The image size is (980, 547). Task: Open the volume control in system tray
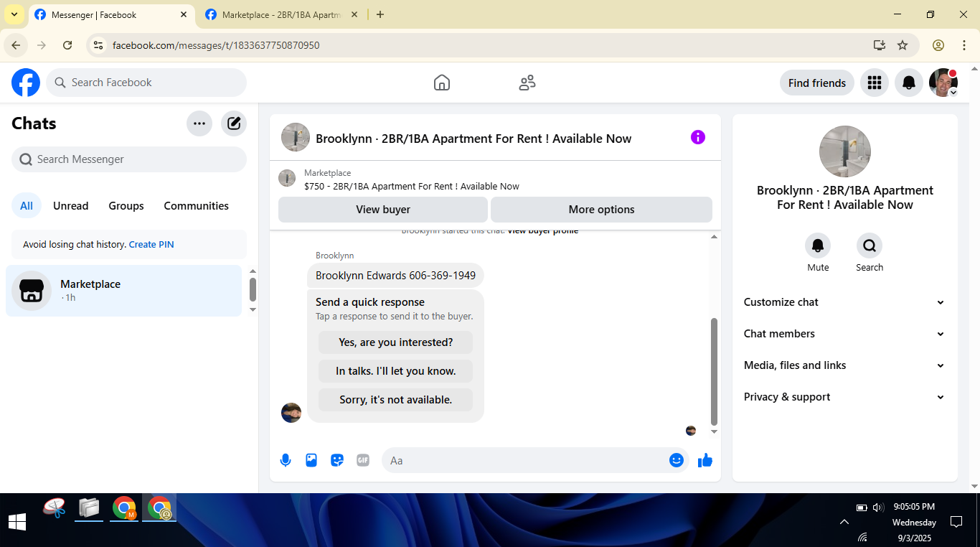[x=878, y=508]
